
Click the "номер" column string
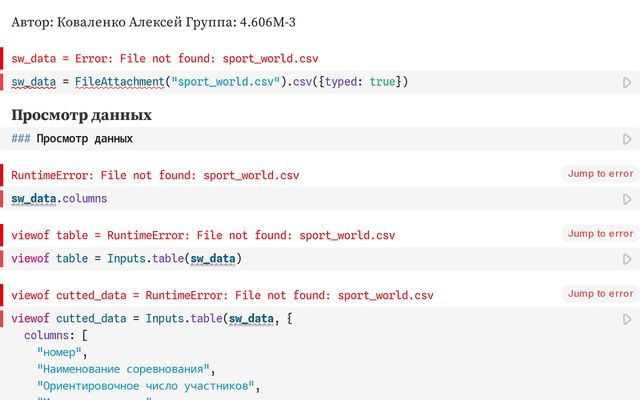(59, 352)
